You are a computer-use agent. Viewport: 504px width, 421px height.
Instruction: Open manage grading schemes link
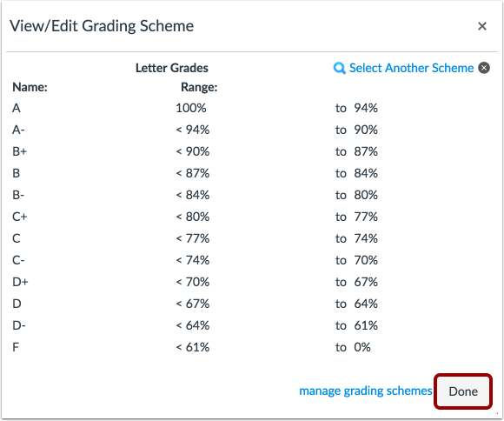pos(366,391)
